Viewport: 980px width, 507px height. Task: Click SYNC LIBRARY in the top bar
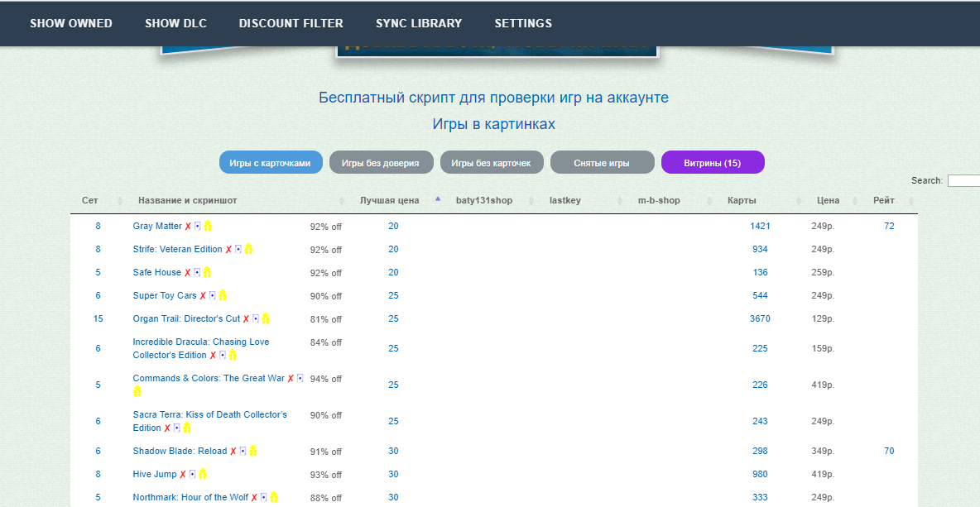click(419, 24)
